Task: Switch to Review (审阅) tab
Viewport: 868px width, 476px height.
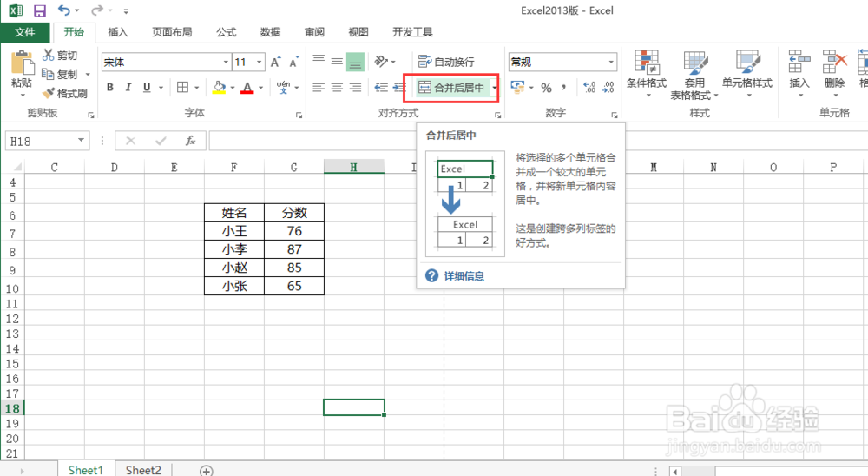Action: click(314, 32)
